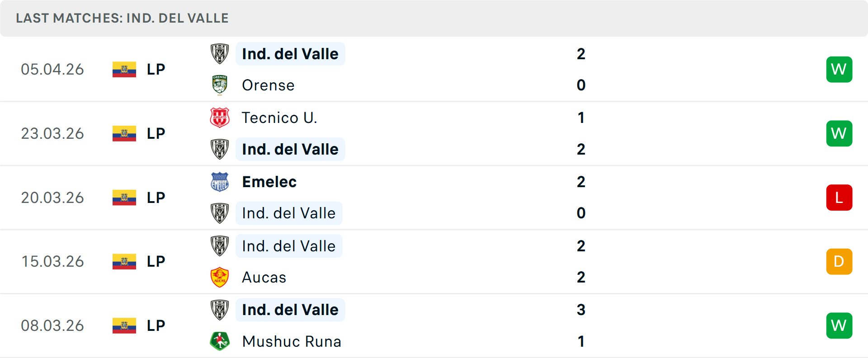Select the Orense club logo
Viewport: 868px width, 358px height.
[220, 85]
